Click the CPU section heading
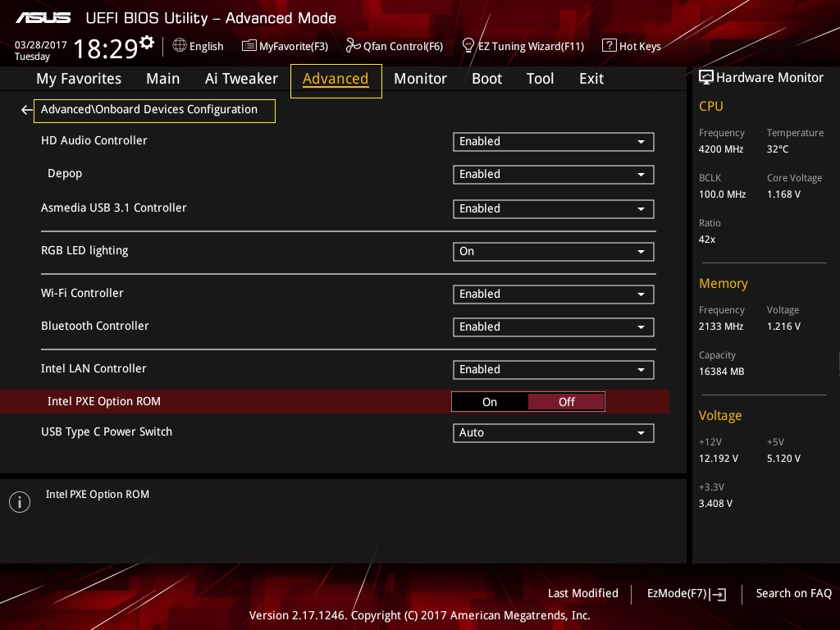Image resolution: width=840 pixels, height=630 pixels. [x=711, y=106]
